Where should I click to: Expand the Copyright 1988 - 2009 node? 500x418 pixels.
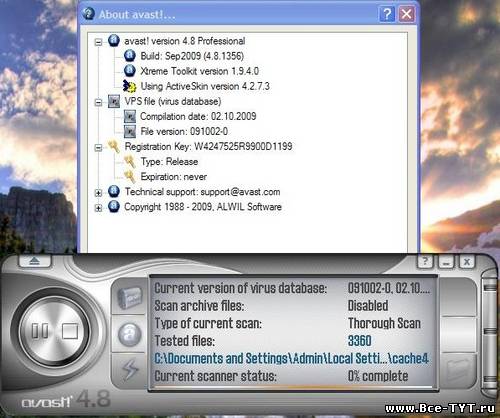click(98, 208)
